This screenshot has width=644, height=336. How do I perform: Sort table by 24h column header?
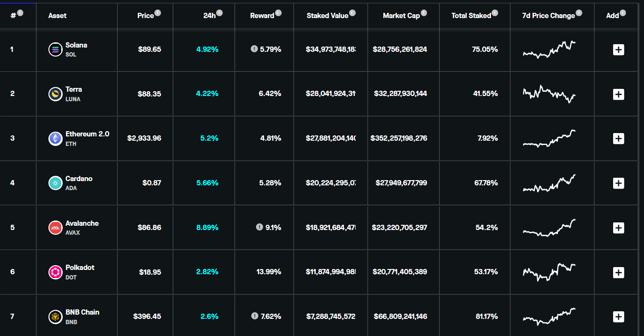point(209,16)
